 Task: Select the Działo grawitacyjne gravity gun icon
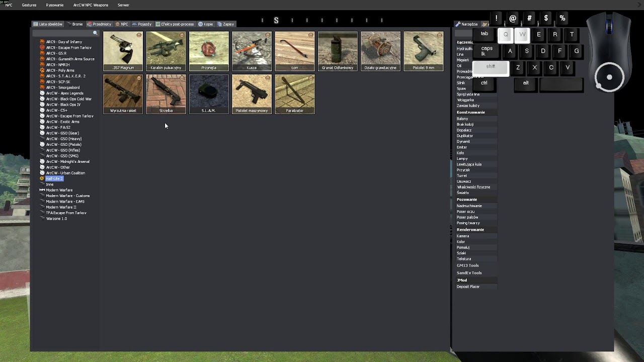[380, 51]
